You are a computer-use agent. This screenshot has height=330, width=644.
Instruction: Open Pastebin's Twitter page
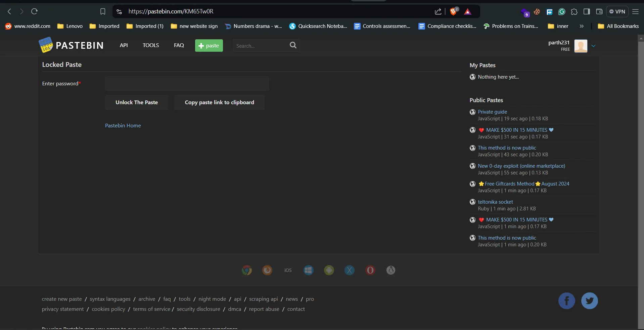[589, 301]
